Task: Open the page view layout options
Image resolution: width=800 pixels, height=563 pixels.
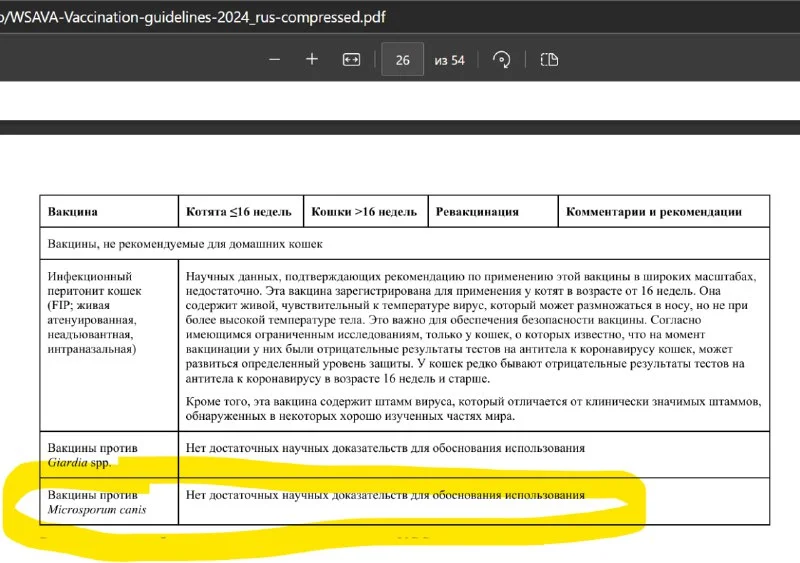Action: point(549,60)
